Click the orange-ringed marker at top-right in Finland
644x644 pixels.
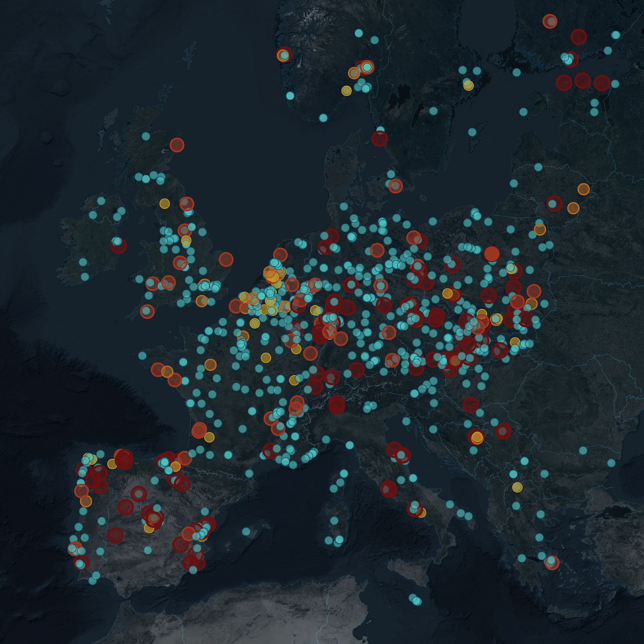coord(550,21)
